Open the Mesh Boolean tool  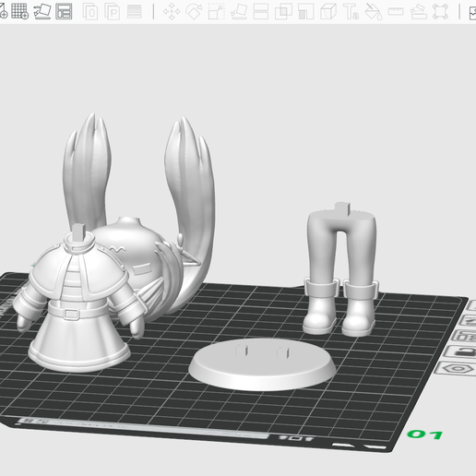[283, 12]
